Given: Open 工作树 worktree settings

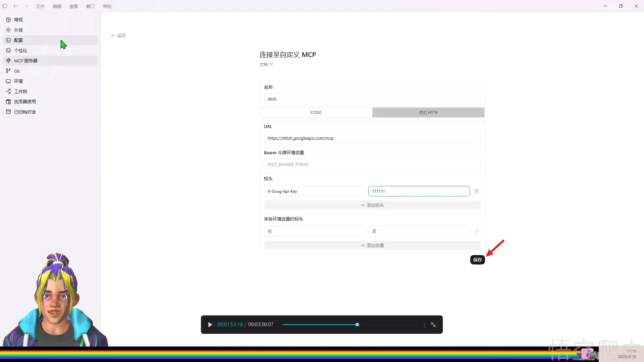Looking at the screenshot, I should (20, 92).
